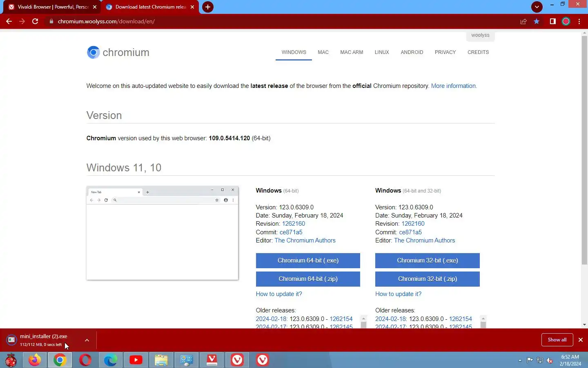Share this page using the share icon

(523, 21)
